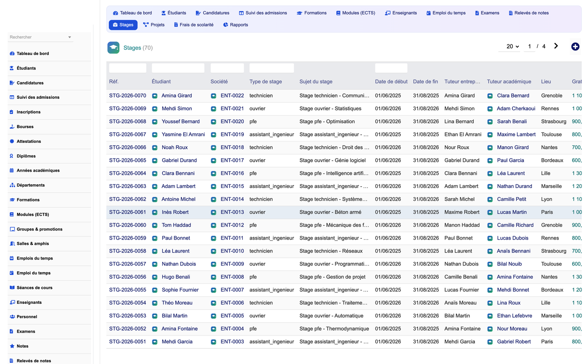Open Séances de cours in sidebar

[x=35, y=288]
